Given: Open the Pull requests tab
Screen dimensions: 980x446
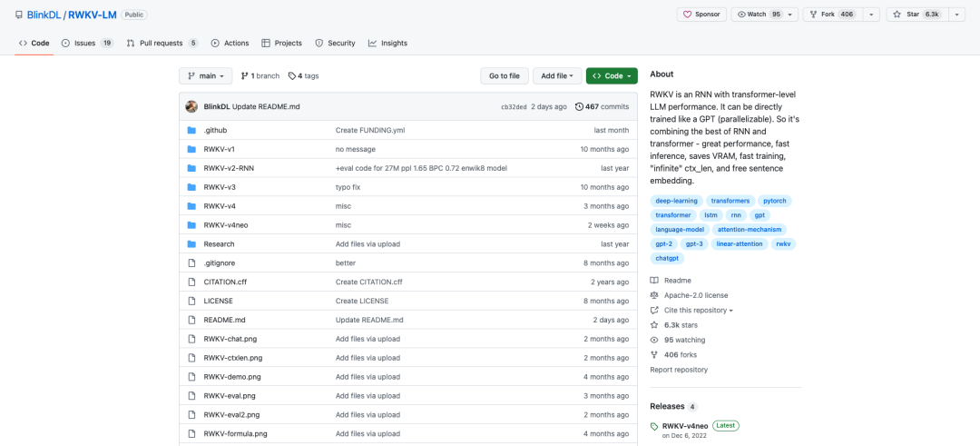Looking at the screenshot, I should [162, 44].
